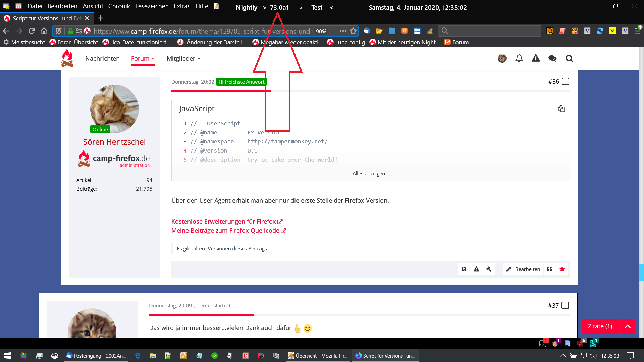Screen dimensions: 644x362
Task: Bookmark this page with the star icon
Action: (353, 31)
